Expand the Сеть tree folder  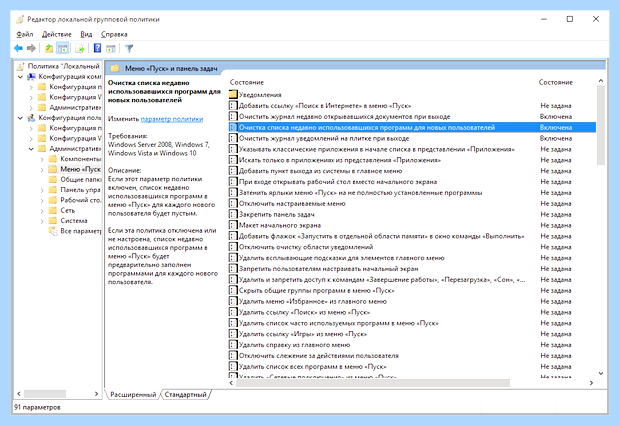click(x=42, y=210)
